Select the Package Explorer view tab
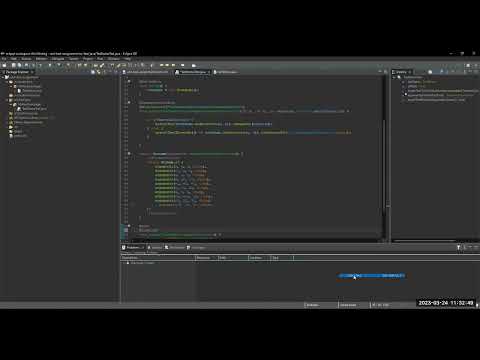The height and width of the screenshot is (360, 480). [x=17, y=72]
